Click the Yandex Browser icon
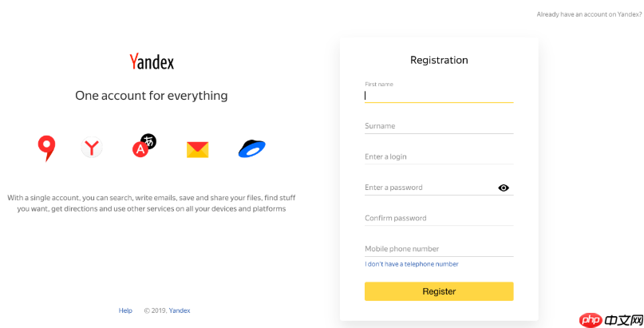This screenshot has height=328, width=644. (x=92, y=148)
